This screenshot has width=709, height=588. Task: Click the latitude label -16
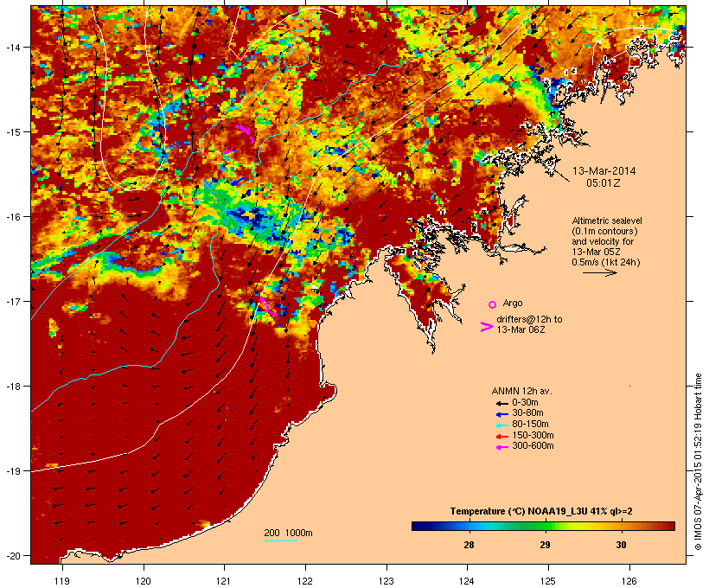12,217
